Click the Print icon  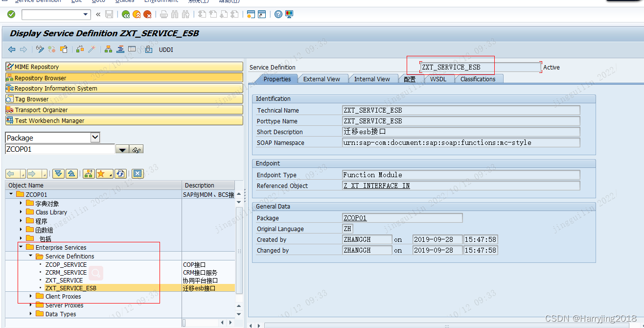[x=164, y=14]
